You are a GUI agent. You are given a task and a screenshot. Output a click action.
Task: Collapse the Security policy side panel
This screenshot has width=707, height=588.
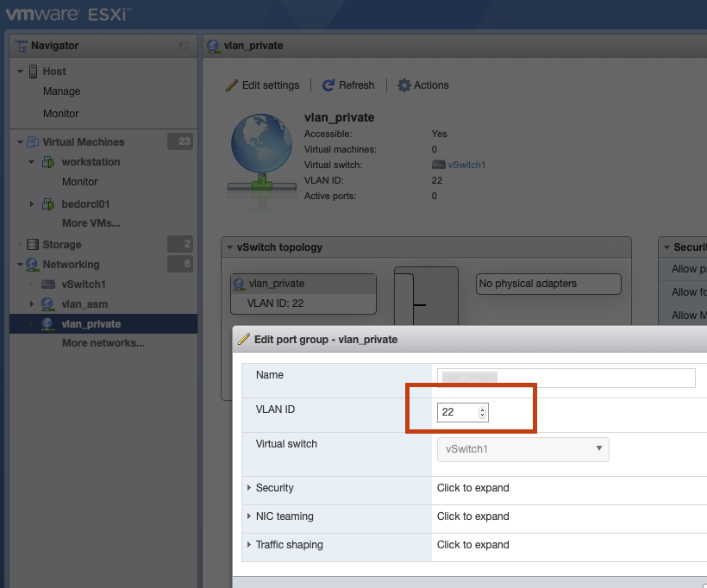coord(666,247)
